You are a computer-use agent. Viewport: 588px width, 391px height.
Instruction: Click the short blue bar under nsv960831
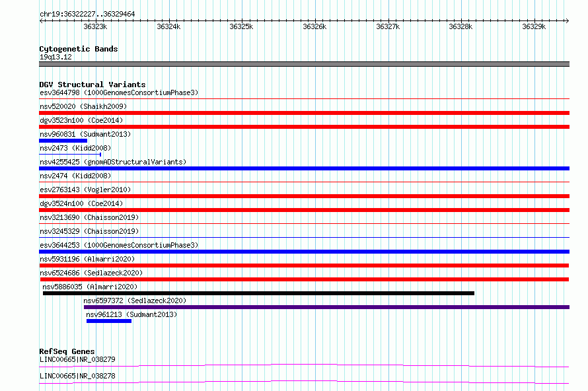[x=63, y=141]
